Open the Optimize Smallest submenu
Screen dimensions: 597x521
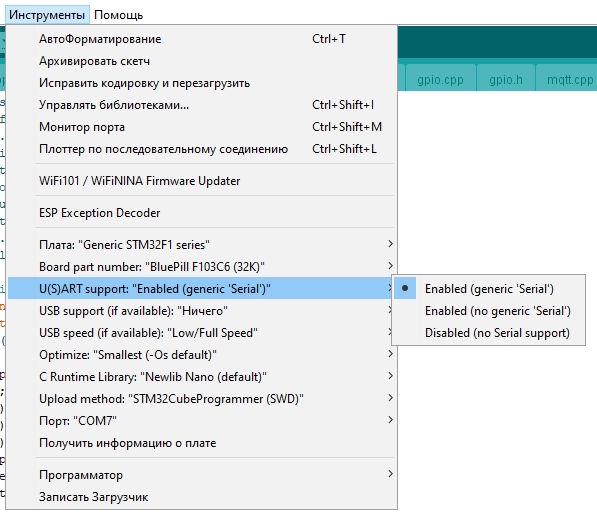click(x=201, y=355)
